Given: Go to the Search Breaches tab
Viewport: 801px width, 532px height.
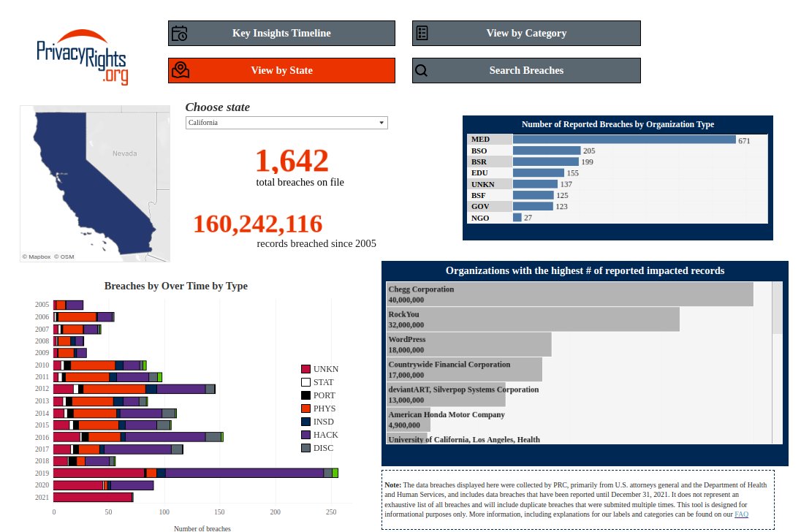Looking at the screenshot, I should [x=526, y=70].
